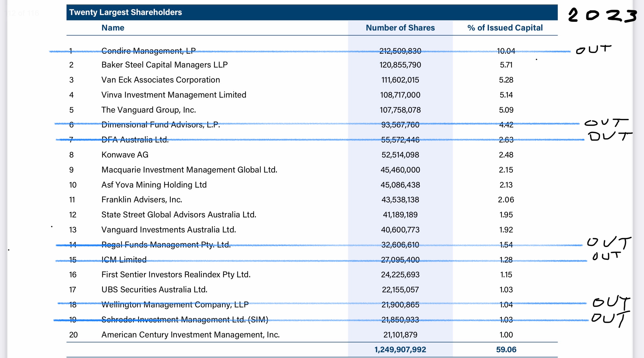This screenshot has width=644, height=358.
Task: Click the total shares value 1,249,907,992
Action: point(400,349)
